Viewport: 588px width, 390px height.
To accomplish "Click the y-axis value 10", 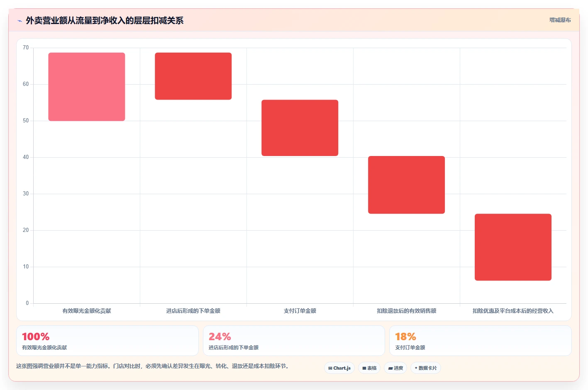I will [x=26, y=267].
